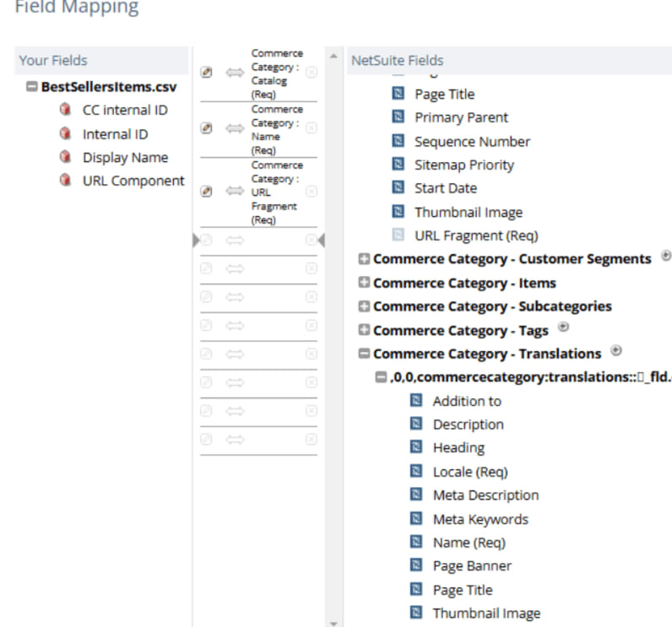Click the field icon beside Name (Req)
This screenshot has width=672, height=627.
(416, 542)
